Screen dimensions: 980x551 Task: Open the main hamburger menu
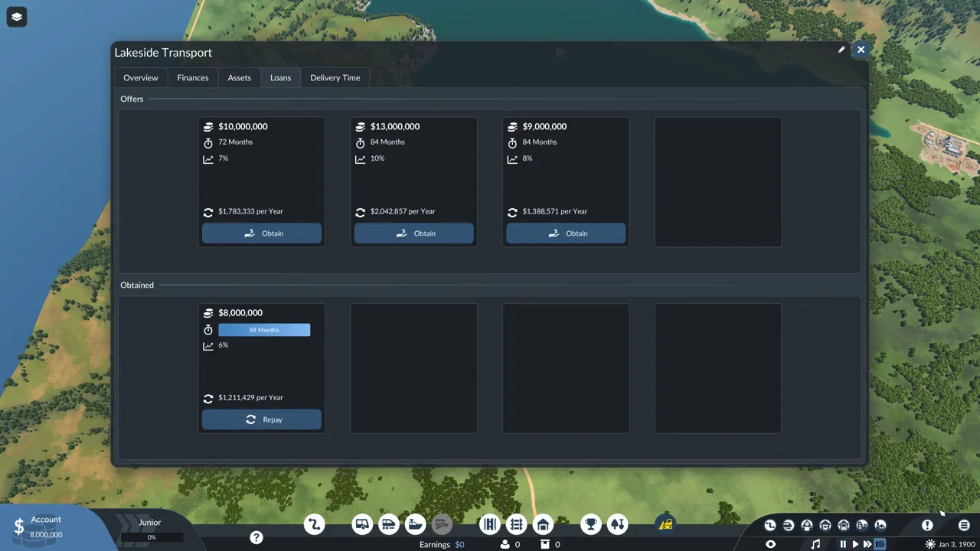coord(964,525)
